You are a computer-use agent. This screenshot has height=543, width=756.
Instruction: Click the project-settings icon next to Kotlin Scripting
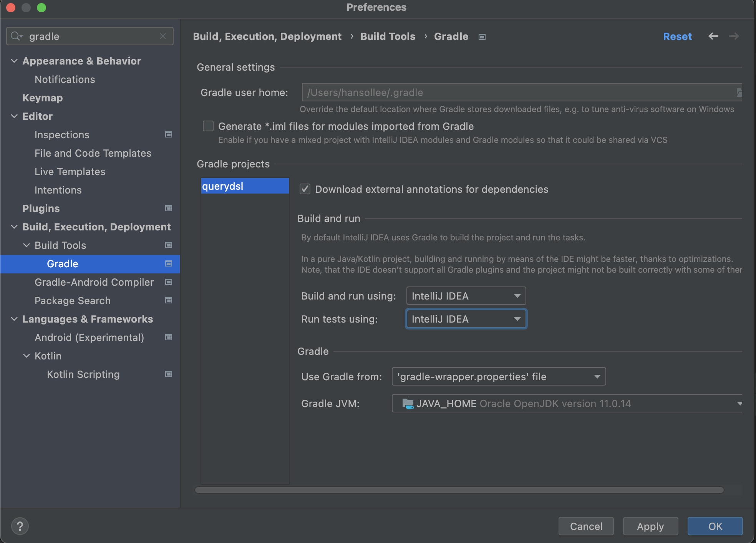click(x=168, y=374)
